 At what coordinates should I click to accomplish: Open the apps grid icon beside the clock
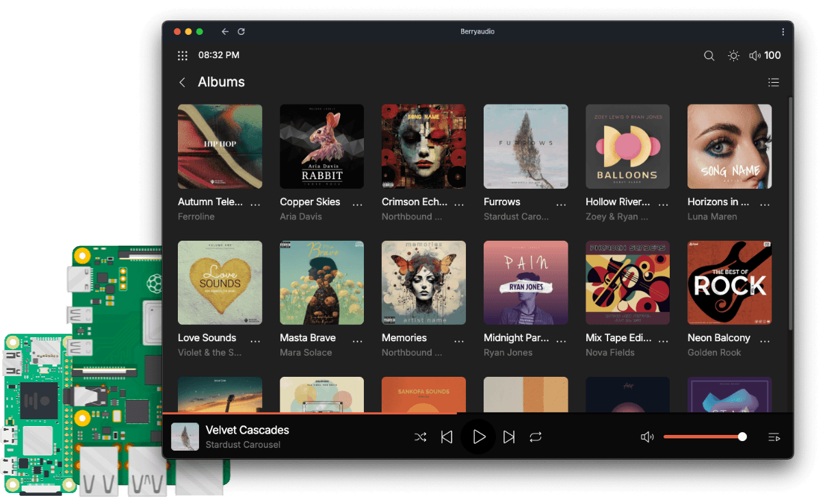[183, 55]
